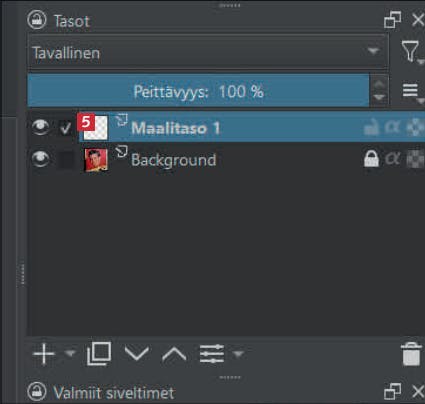Lock the Valmiit siveltimet docker
This screenshot has width=425, height=404.
pyautogui.click(x=37, y=391)
